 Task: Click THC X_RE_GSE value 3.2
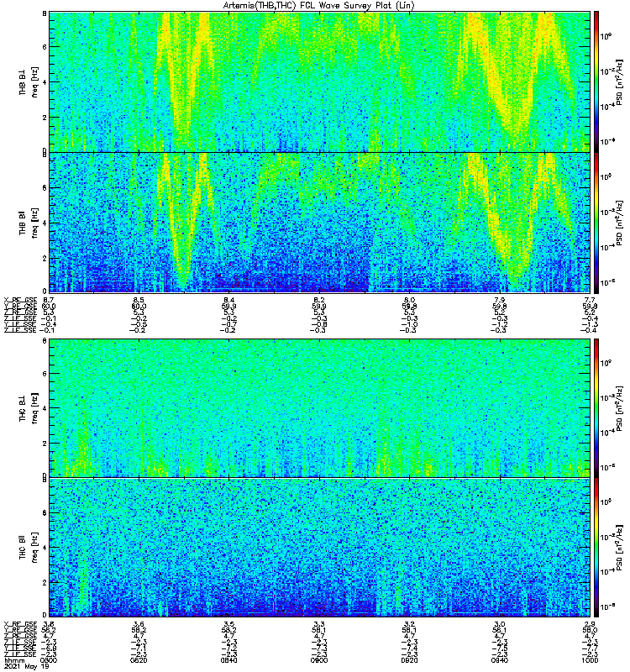click(x=409, y=624)
